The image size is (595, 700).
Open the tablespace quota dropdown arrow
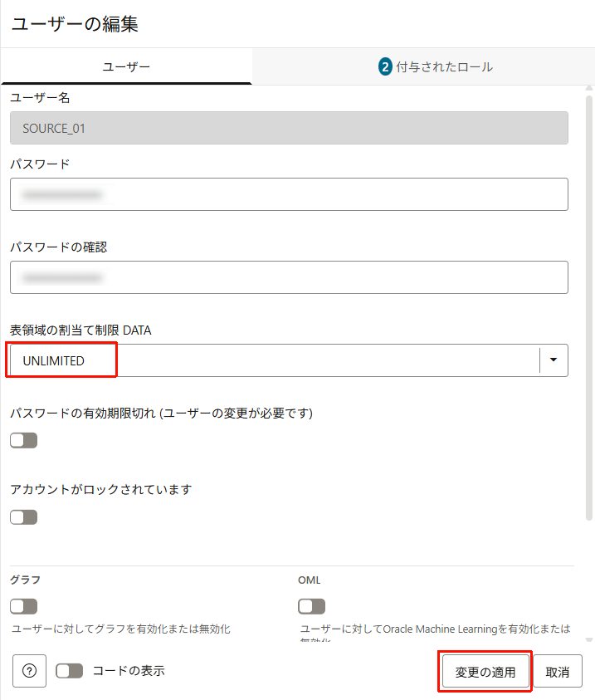click(554, 360)
